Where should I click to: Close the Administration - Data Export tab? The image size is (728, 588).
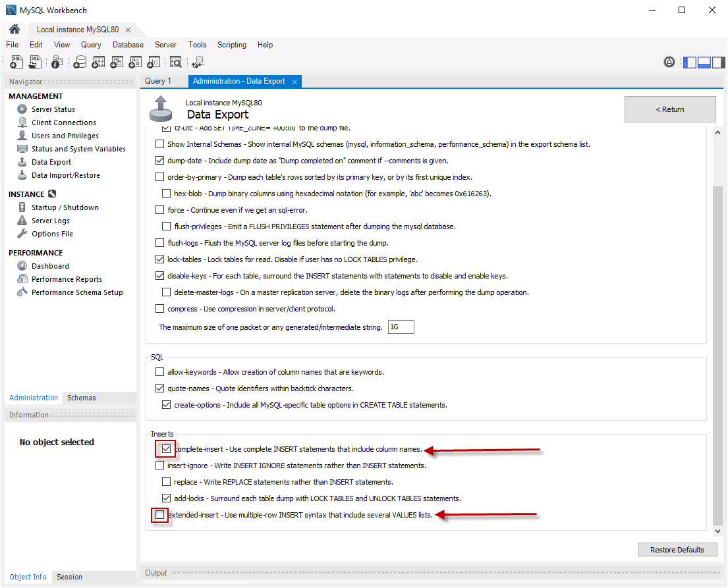(294, 82)
